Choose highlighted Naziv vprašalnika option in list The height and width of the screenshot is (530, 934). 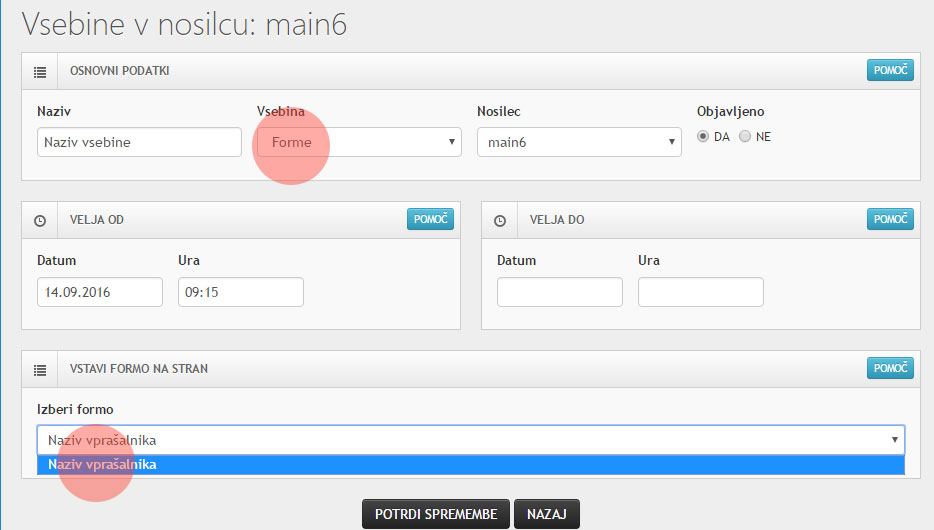click(x=471, y=464)
